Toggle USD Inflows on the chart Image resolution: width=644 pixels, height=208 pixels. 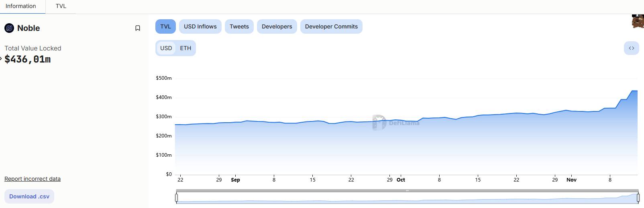pos(200,26)
